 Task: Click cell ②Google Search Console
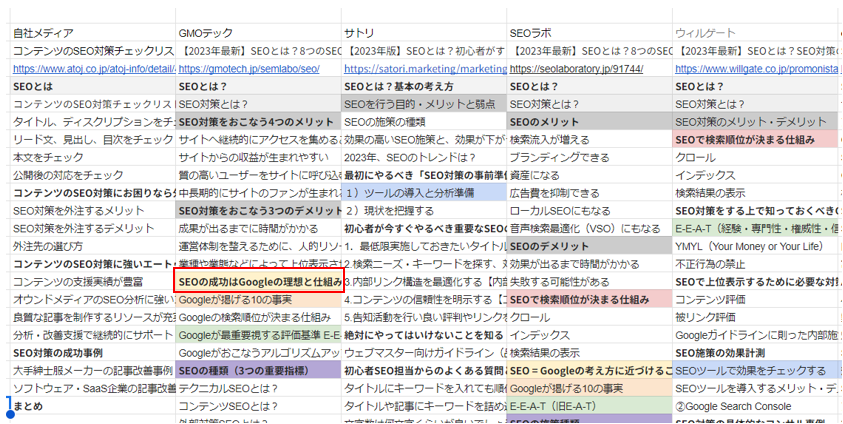[755, 406]
